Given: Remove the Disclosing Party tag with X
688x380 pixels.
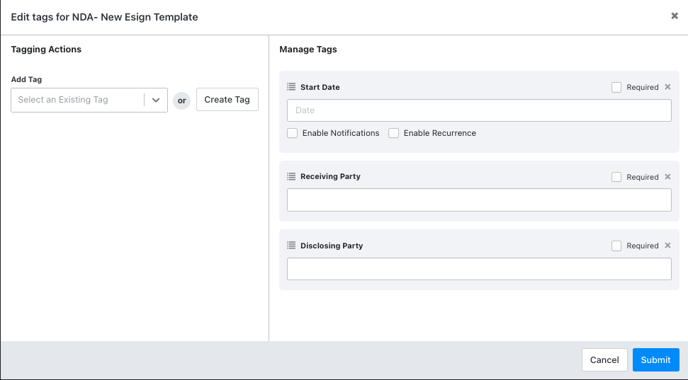Looking at the screenshot, I should coord(667,245).
